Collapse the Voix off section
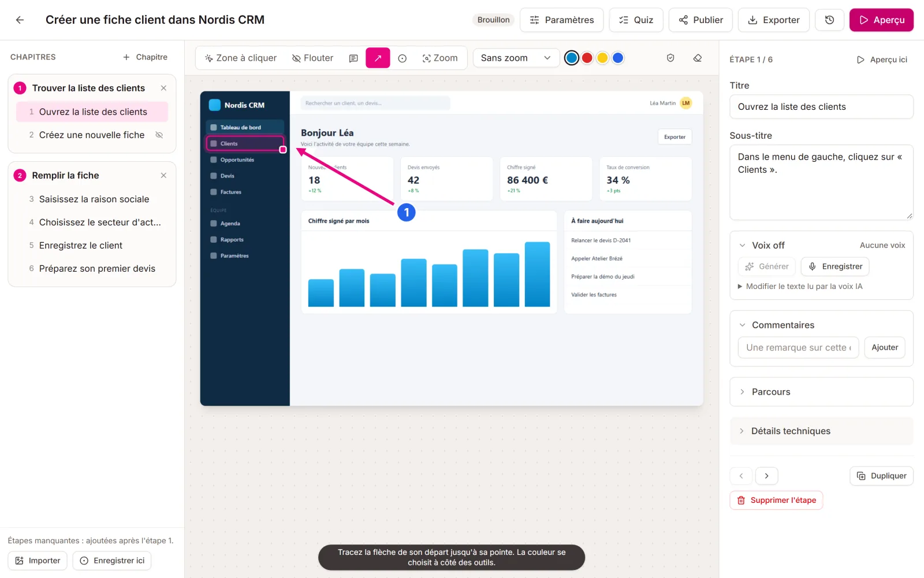The image size is (924, 578). click(743, 245)
